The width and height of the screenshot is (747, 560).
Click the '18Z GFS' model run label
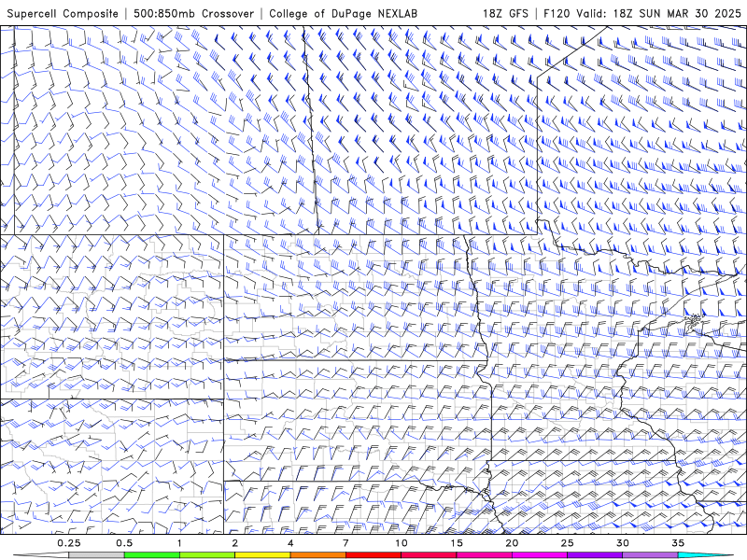point(505,13)
